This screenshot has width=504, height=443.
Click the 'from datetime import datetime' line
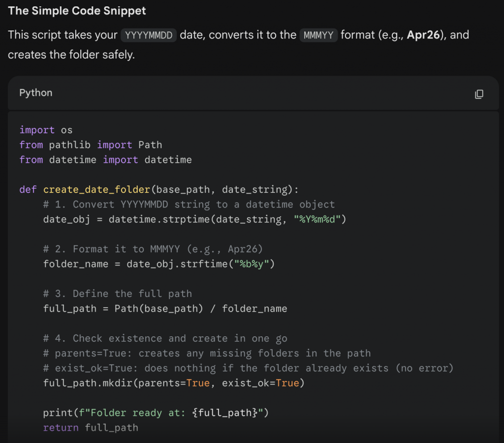pos(105,159)
